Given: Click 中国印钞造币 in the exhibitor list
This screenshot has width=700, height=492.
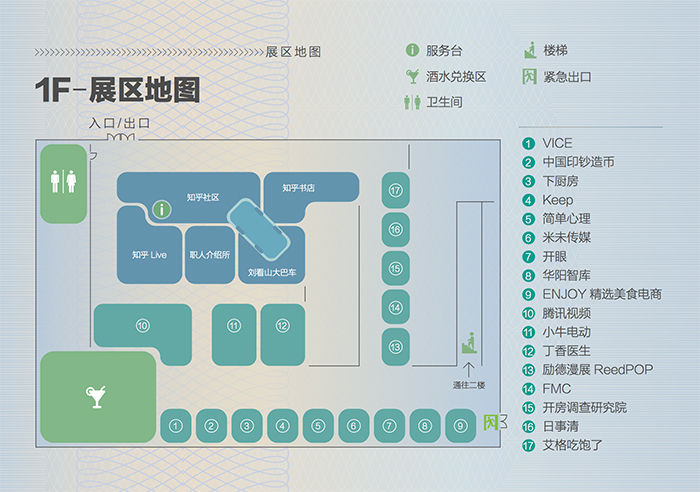Looking at the screenshot, I should coord(578,162).
